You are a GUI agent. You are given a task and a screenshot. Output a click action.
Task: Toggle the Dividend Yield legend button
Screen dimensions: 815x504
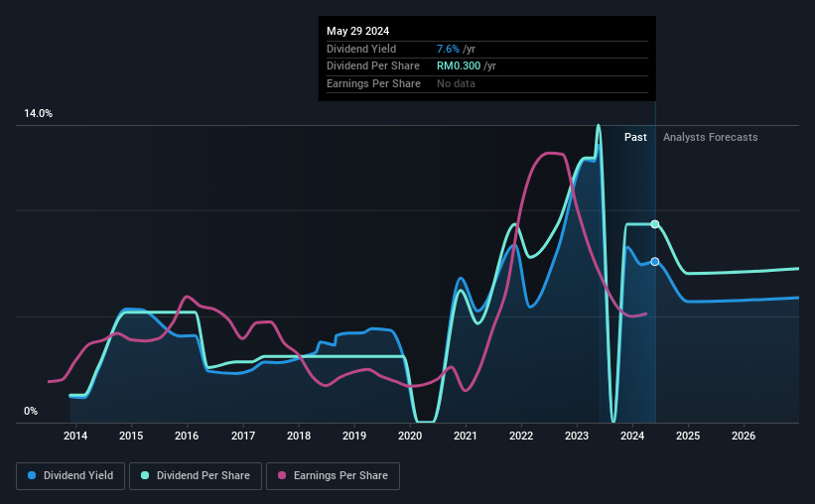coord(70,476)
